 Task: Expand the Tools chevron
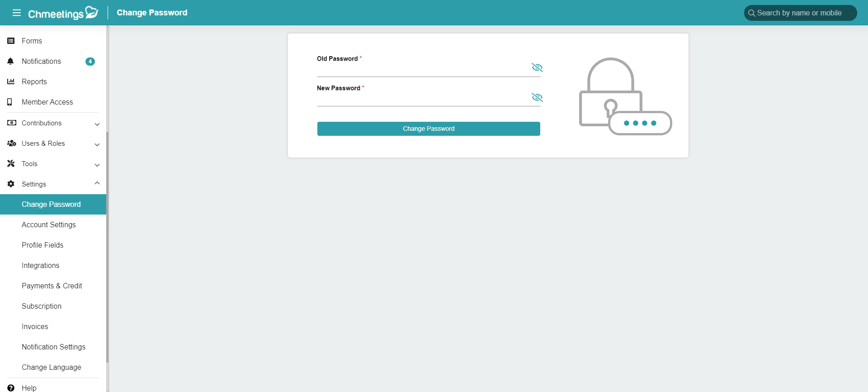point(97,165)
